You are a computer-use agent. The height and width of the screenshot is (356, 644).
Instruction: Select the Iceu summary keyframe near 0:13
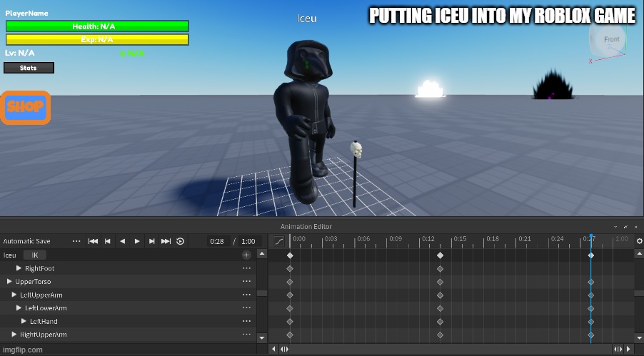[440, 255]
